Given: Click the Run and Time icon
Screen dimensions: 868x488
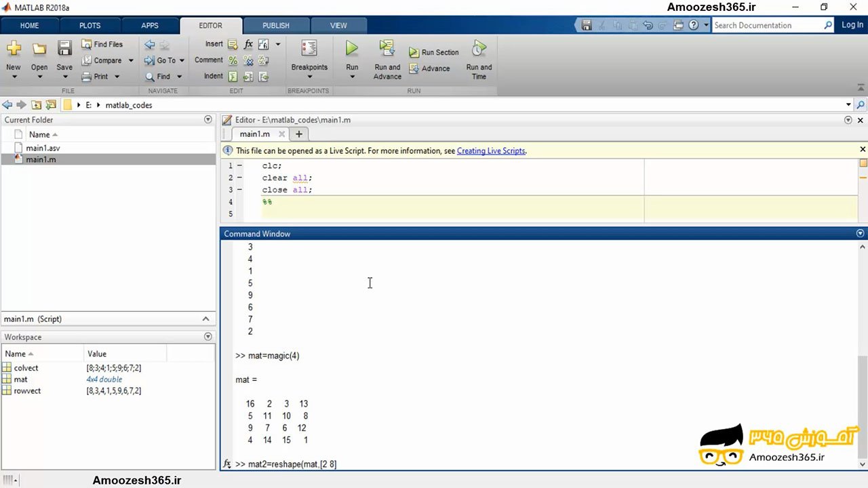Looking at the screenshot, I should pos(479,48).
